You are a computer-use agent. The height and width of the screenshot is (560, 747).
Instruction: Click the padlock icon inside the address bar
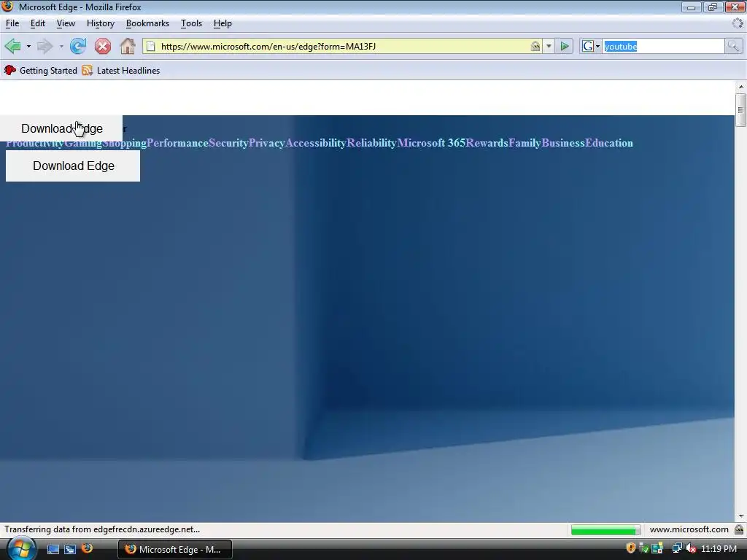pyautogui.click(x=535, y=46)
